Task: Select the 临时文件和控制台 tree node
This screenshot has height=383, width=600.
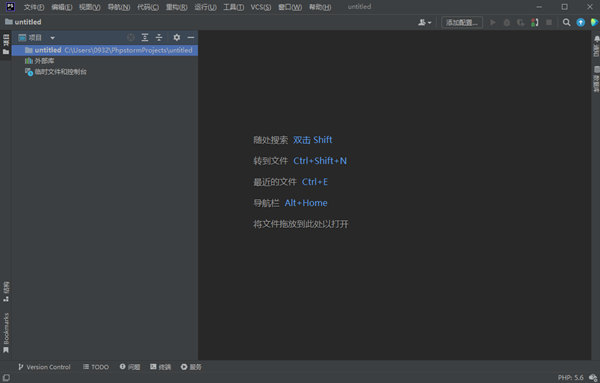Action: click(x=55, y=72)
